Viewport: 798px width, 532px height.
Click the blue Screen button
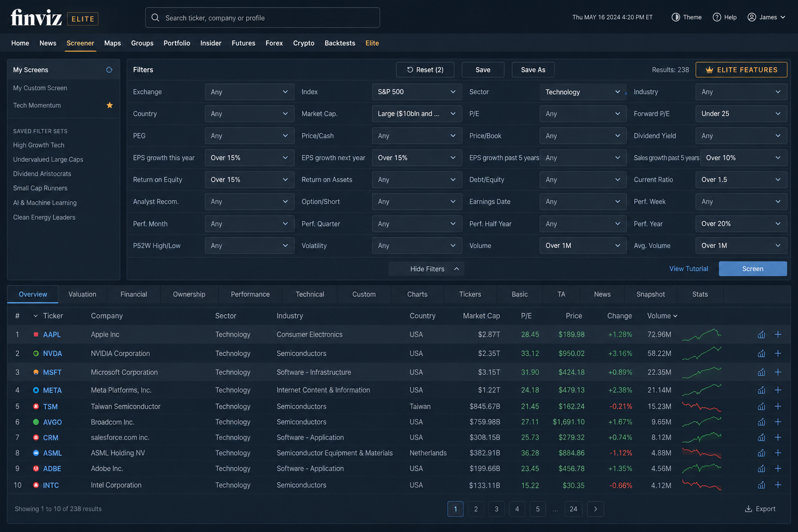tap(753, 269)
